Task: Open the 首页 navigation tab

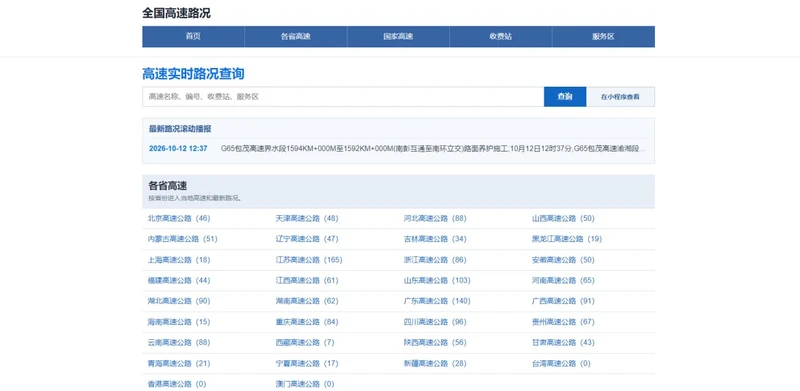Action: [193, 37]
